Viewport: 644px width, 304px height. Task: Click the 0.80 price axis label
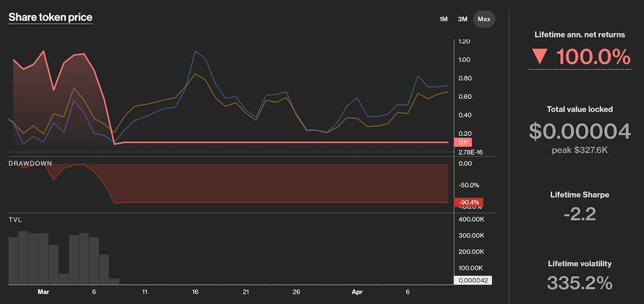coord(465,78)
